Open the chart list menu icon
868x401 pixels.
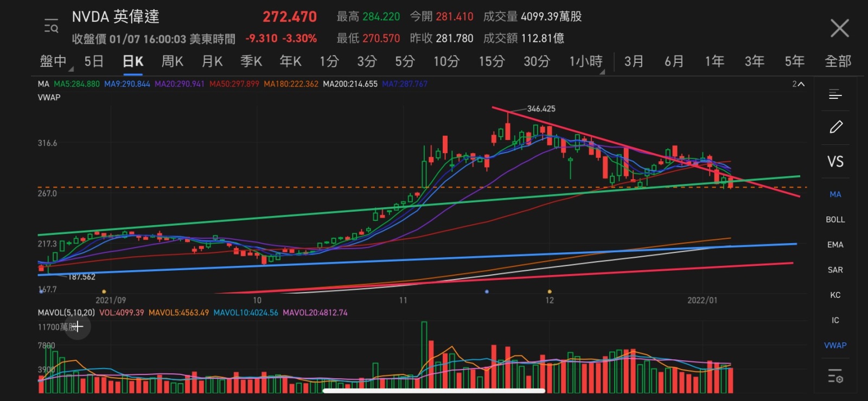tap(835, 94)
